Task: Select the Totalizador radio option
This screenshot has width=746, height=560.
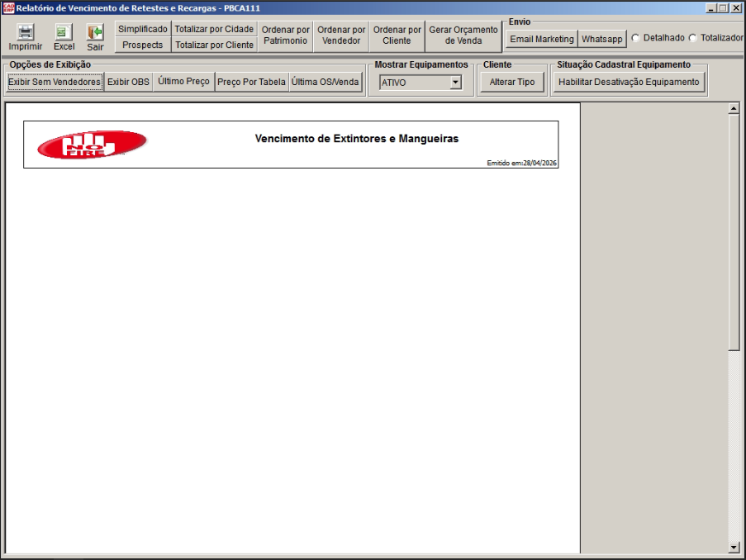Action: (692, 38)
